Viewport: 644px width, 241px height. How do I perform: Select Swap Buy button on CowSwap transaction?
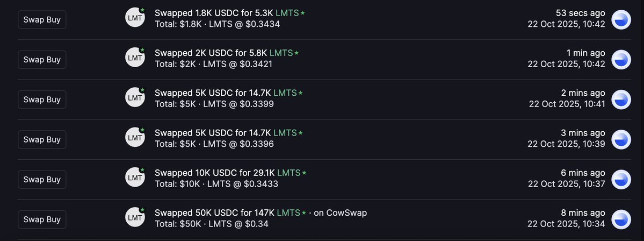42,219
